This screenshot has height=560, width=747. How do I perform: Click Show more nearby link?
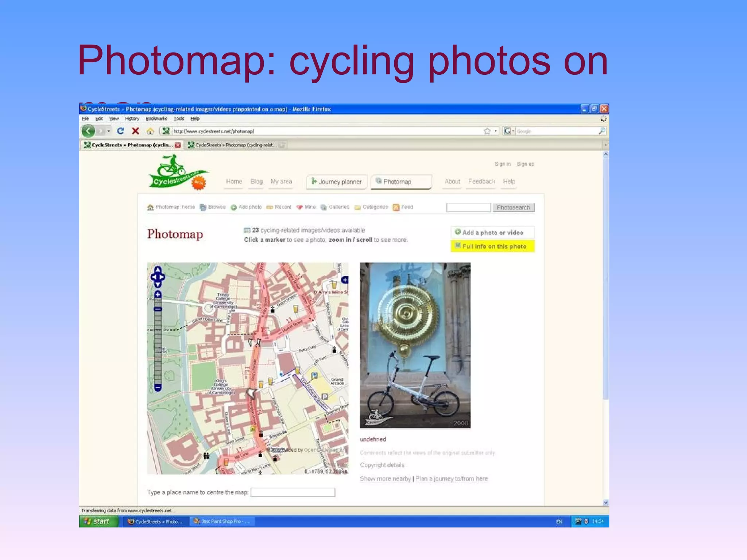pyautogui.click(x=385, y=479)
